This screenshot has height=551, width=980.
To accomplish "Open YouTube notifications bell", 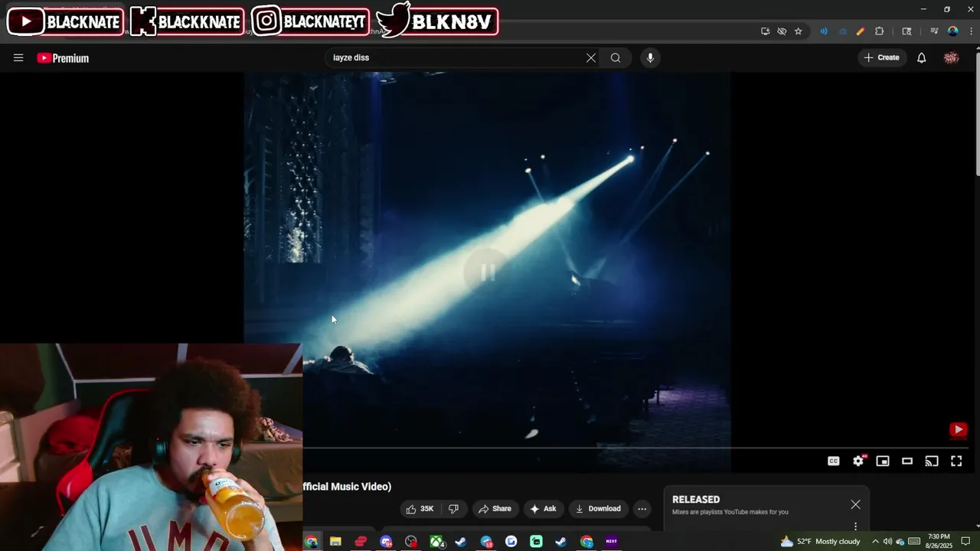I will click(922, 57).
